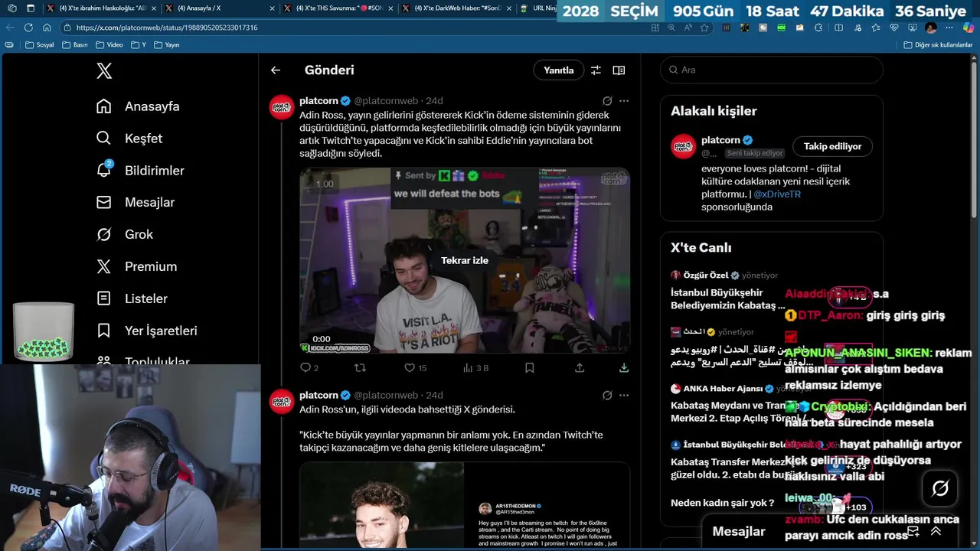Open Premium in the sidebar
This screenshot has height=551, width=980.
tap(136, 266)
